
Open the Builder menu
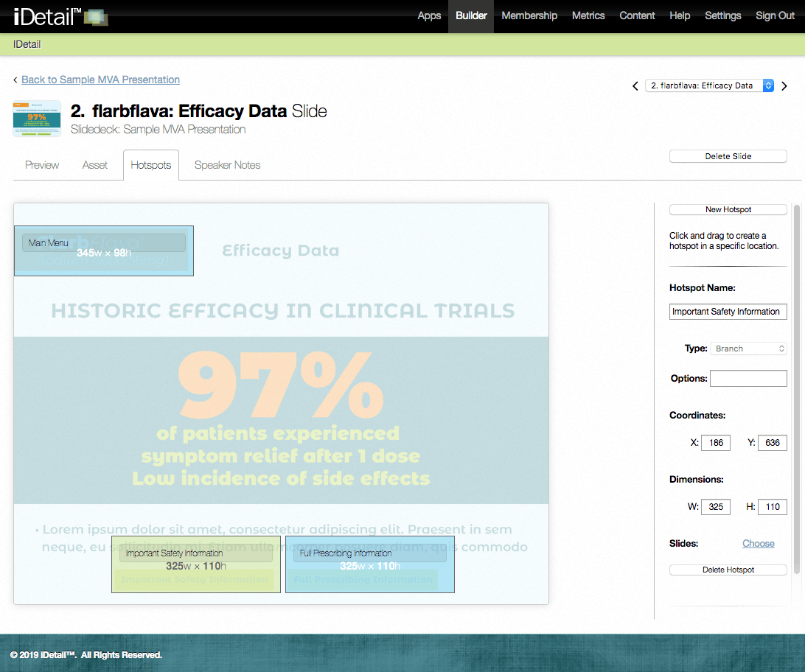click(x=471, y=16)
